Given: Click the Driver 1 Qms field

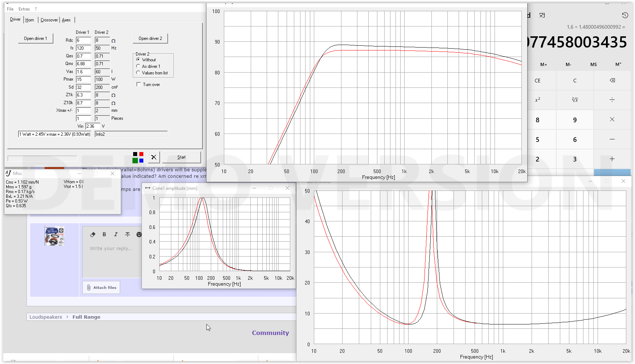Looking at the screenshot, I should click(x=83, y=64).
